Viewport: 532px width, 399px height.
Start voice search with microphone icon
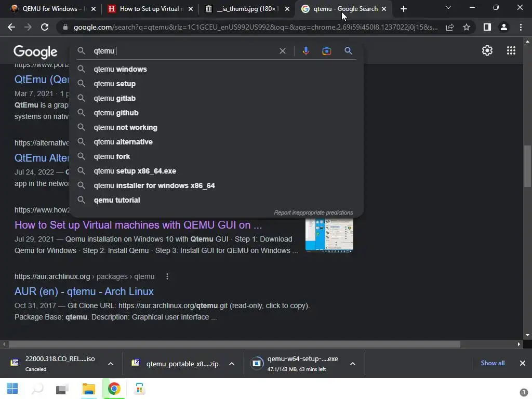click(x=305, y=51)
